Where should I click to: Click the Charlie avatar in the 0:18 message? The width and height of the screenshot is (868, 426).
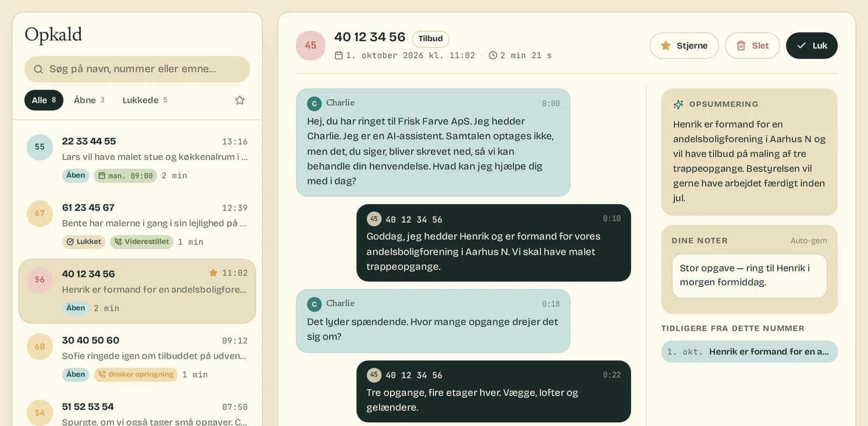[314, 305]
